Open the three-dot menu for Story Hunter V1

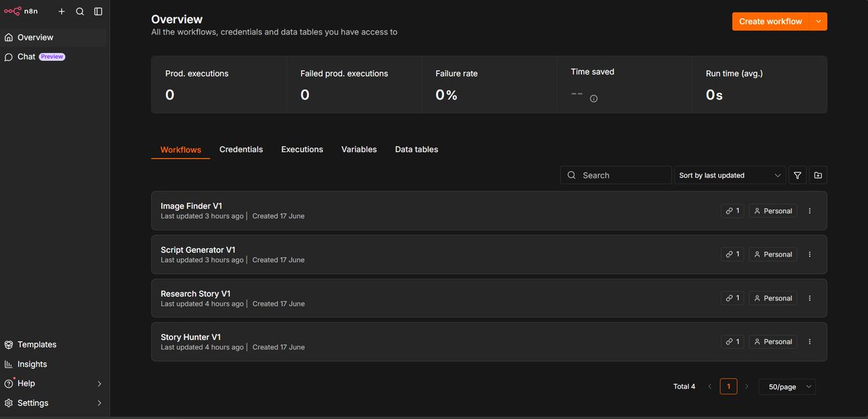coord(810,342)
